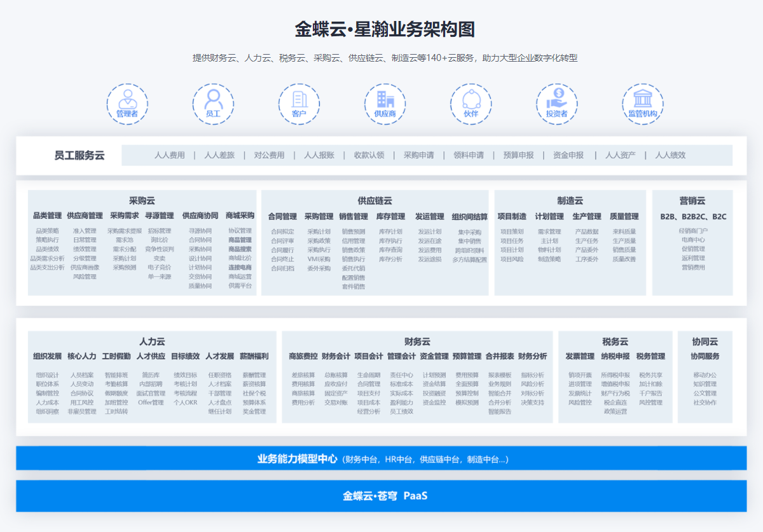The image size is (763, 532).
Task: Select 领料申请 service
Action: [x=469, y=155]
